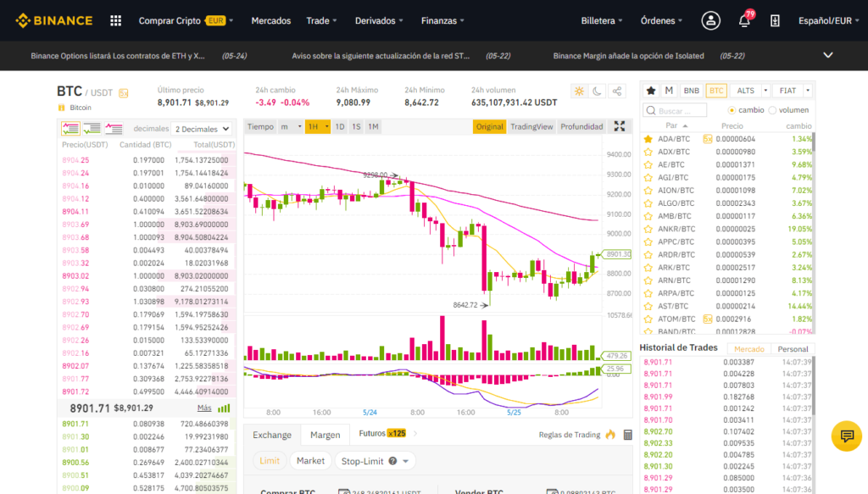The height and width of the screenshot is (494, 868).
Task: Switch chart to Profundidad view
Action: 581,127
